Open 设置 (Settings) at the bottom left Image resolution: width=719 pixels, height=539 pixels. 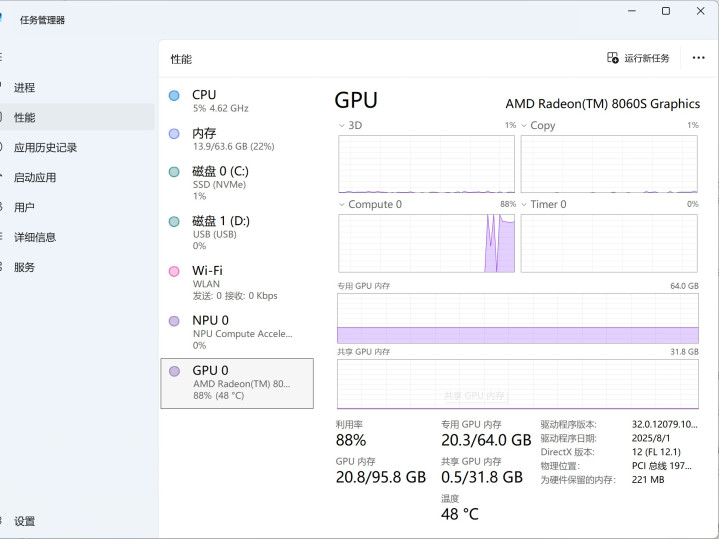[24, 521]
